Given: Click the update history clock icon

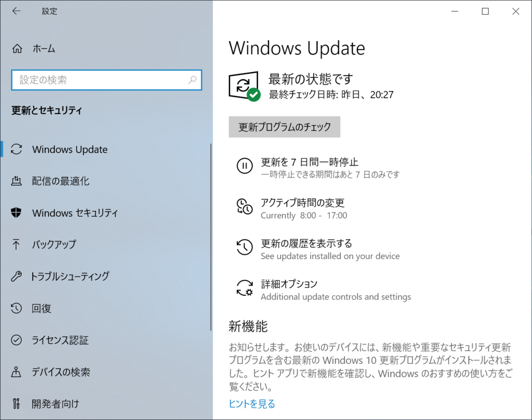Looking at the screenshot, I should [245, 247].
